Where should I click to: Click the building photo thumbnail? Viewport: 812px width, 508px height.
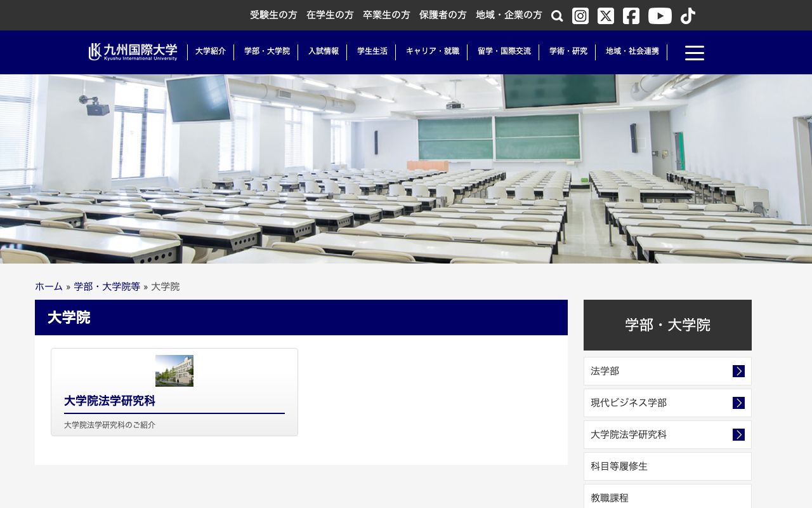click(x=174, y=371)
